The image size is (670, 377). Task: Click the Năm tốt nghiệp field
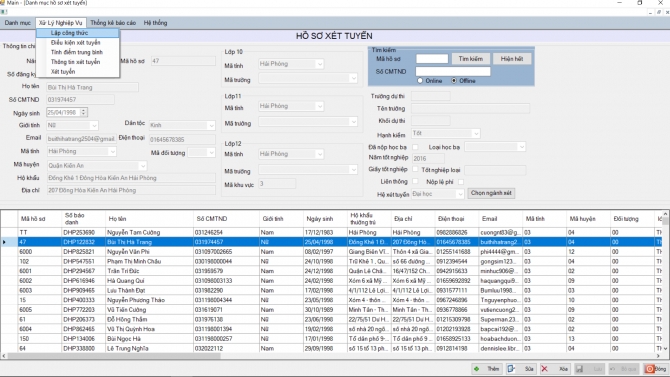coord(428,159)
